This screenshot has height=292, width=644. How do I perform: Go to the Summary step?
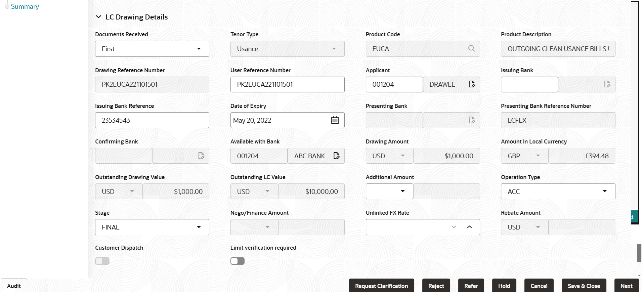[25, 6]
